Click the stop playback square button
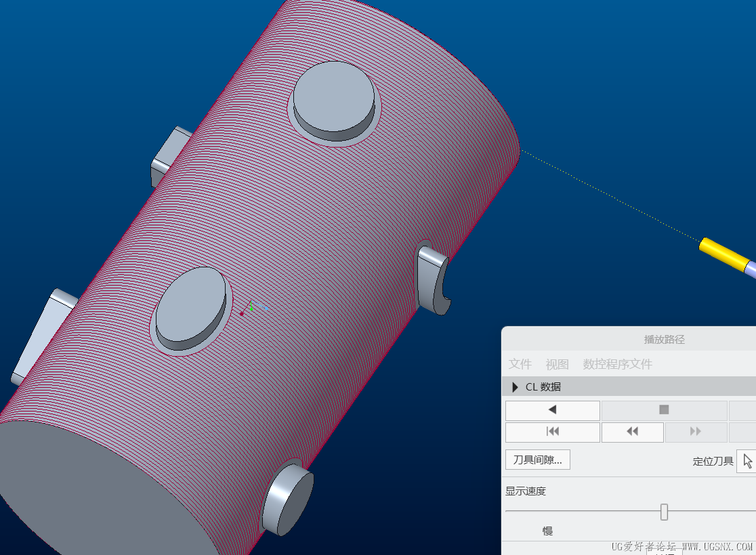Screen dimensions: 756x555 click(664, 410)
